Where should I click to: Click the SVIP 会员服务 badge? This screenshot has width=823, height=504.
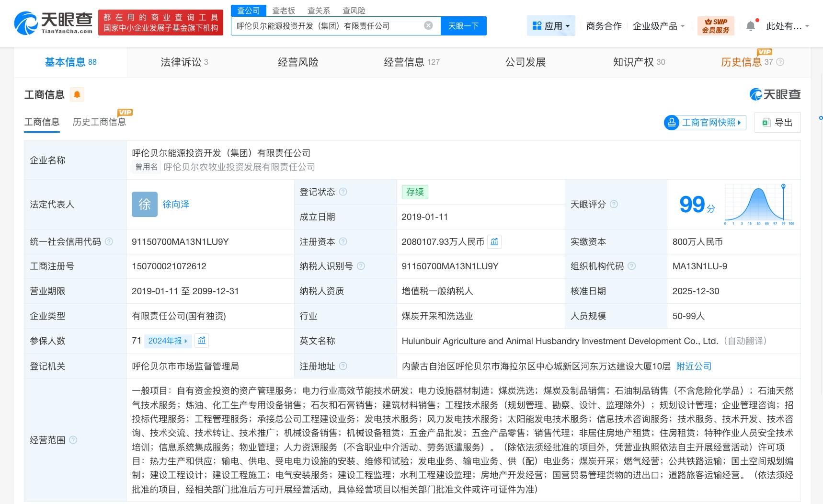click(715, 26)
